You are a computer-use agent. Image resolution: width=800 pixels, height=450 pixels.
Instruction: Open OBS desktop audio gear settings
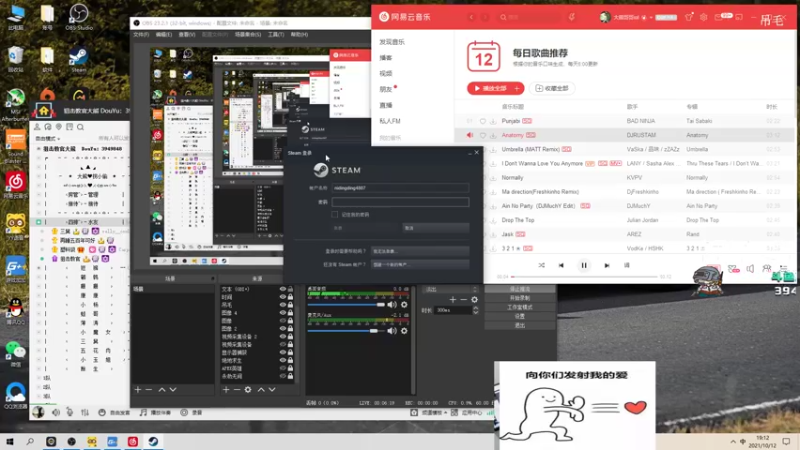point(404,305)
